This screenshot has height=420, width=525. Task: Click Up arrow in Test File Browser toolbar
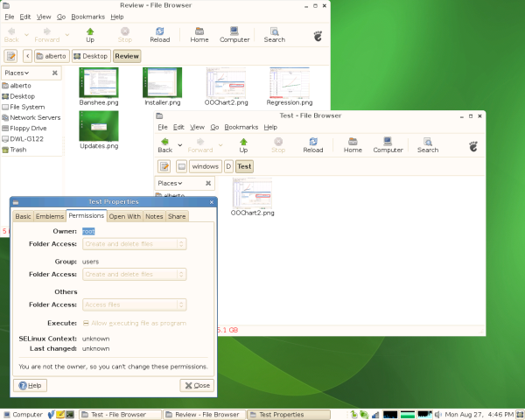coord(243,145)
